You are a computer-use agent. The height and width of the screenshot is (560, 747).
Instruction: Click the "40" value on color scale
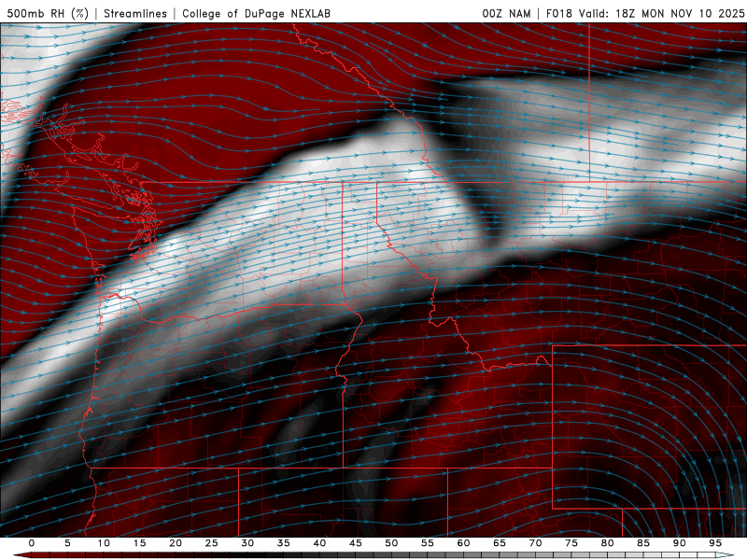click(x=319, y=543)
